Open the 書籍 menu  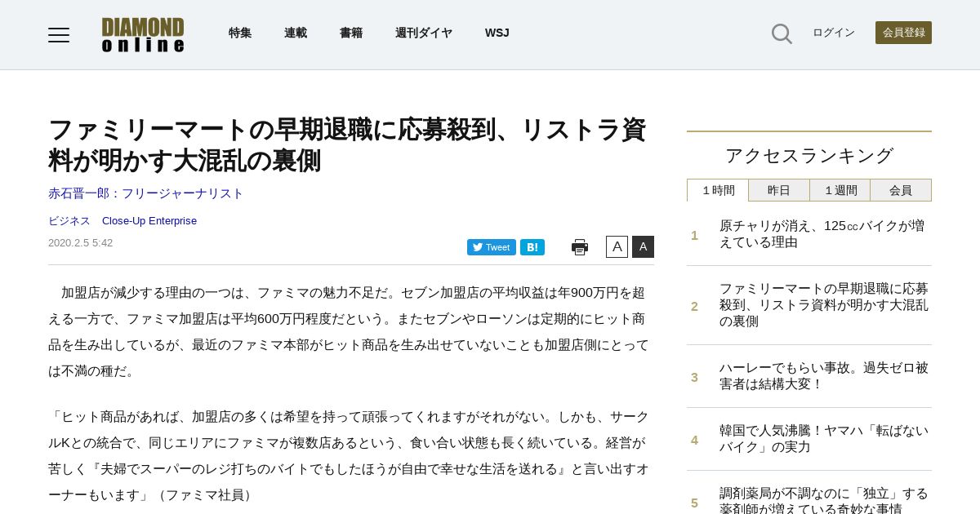click(351, 33)
